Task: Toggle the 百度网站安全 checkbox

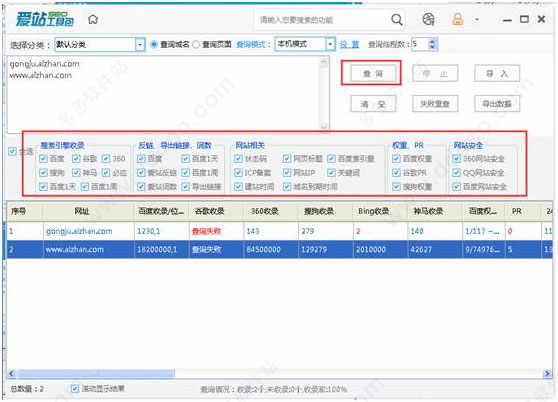Action: [x=457, y=186]
